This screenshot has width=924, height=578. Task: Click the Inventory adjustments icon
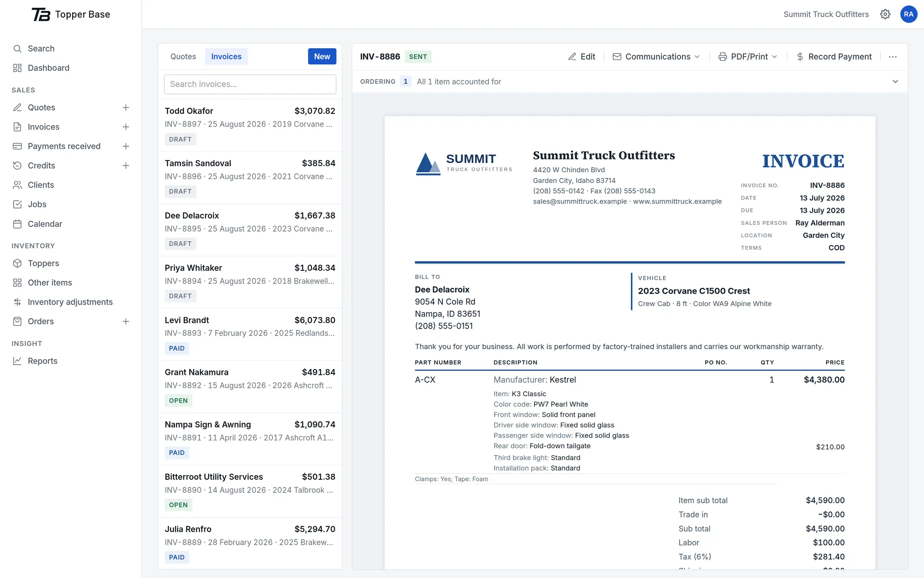click(x=17, y=302)
